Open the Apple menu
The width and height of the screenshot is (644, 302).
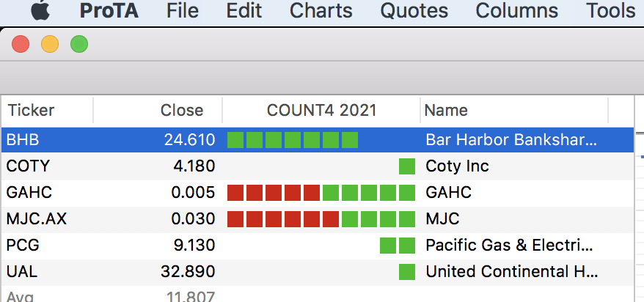point(40,11)
